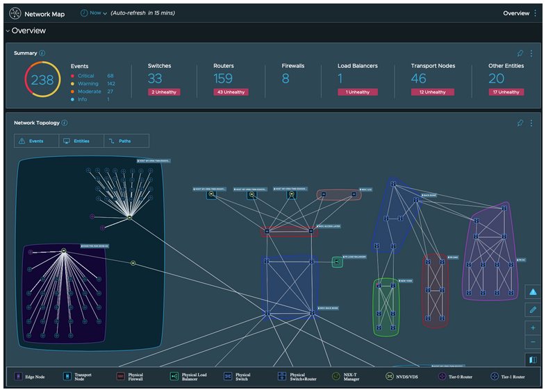546x392 pixels.
Task: Click the 43 Unhealthy routers badge
Action: (x=230, y=92)
